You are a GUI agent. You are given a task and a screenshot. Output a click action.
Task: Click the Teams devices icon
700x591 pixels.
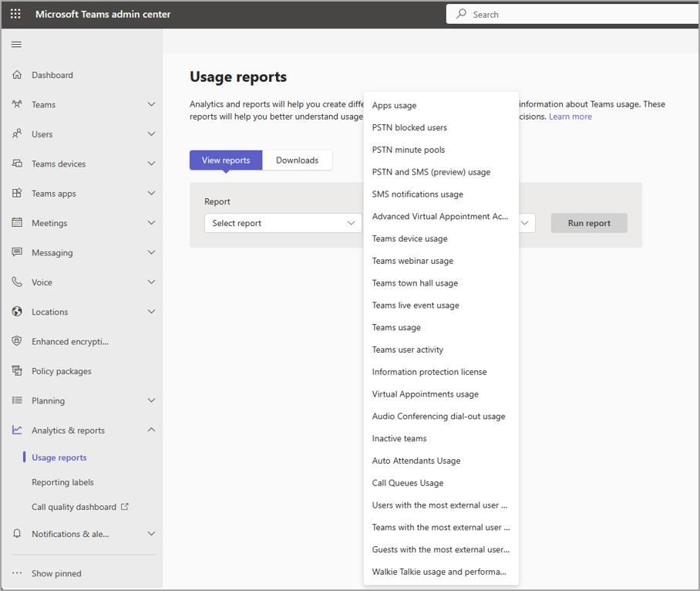tap(17, 164)
